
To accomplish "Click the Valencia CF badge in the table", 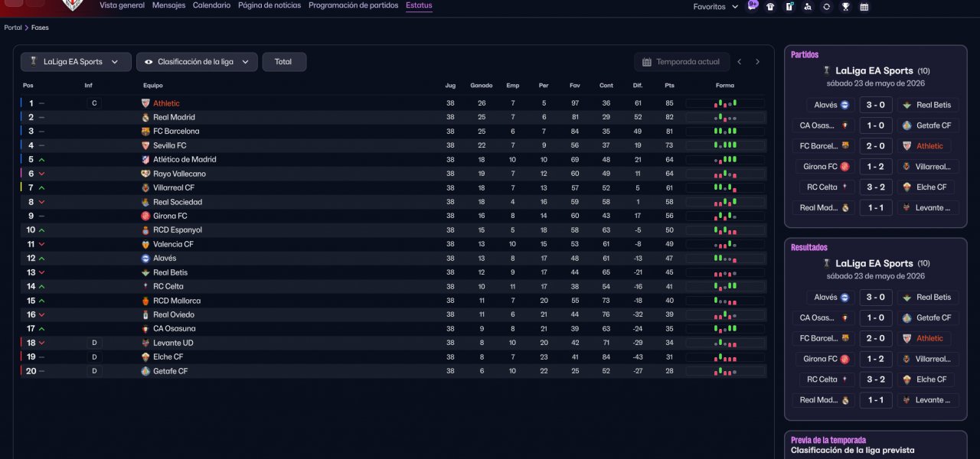I will 145,244.
